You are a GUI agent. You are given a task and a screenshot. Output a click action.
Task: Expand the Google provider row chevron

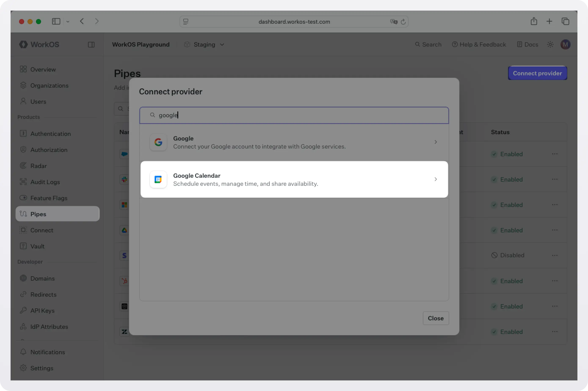436,142
